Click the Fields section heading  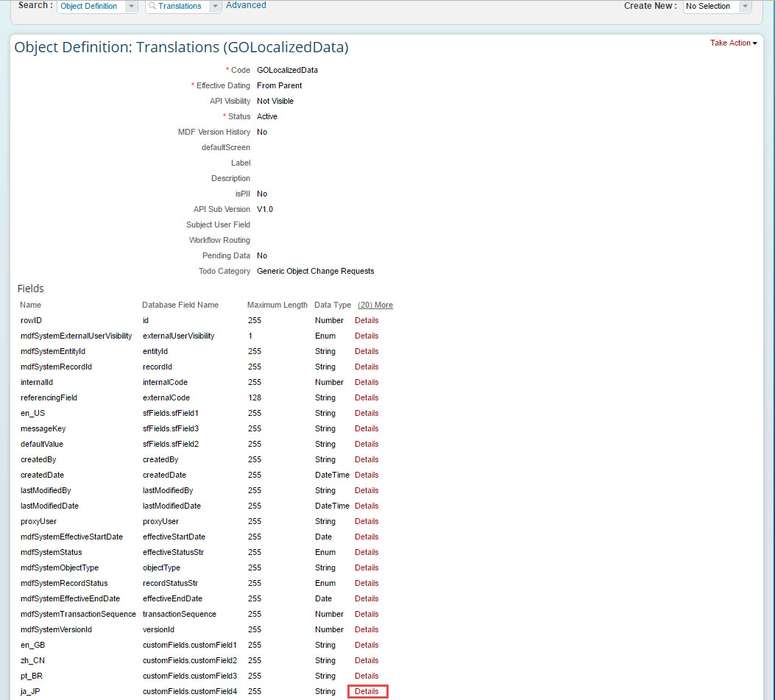pos(31,289)
